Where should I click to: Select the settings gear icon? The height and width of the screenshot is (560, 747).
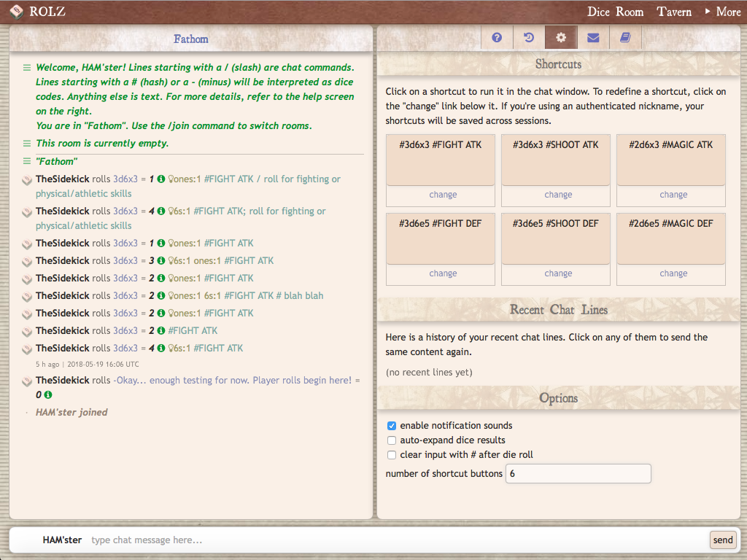(x=561, y=37)
